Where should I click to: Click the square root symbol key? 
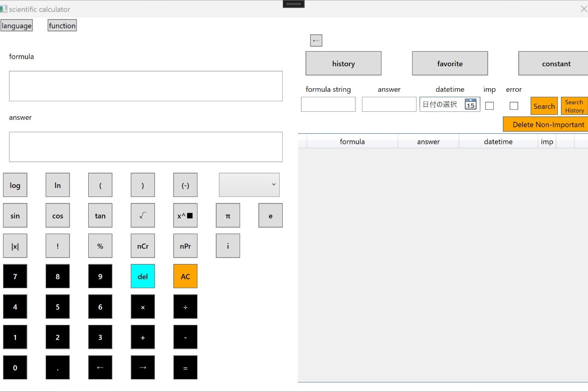click(143, 216)
